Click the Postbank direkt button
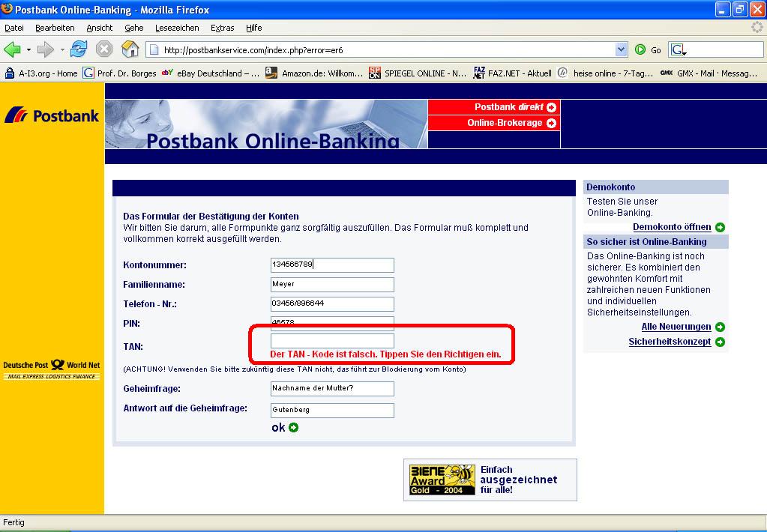Viewport: 767px width, 532px height. point(494,107)
